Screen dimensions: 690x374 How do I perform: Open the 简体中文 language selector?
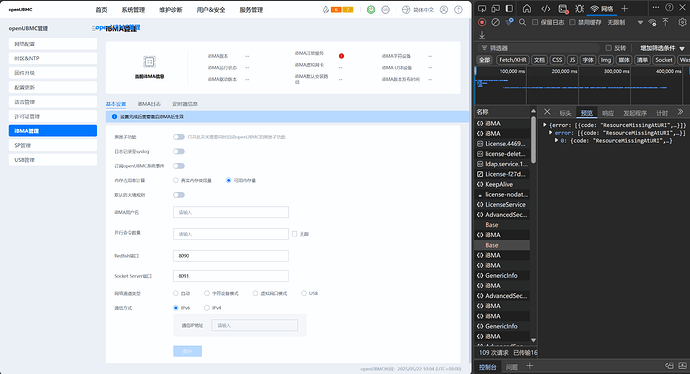pos(423,10)
